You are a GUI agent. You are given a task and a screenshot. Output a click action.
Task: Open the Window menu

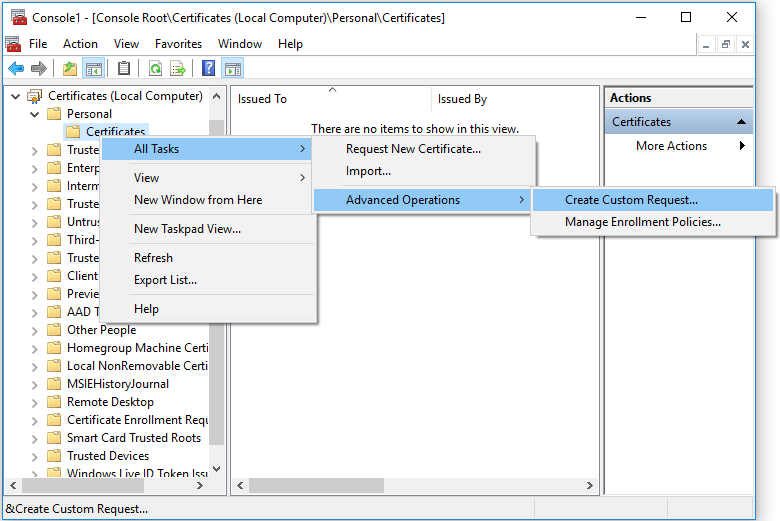(x=240, y=44)
